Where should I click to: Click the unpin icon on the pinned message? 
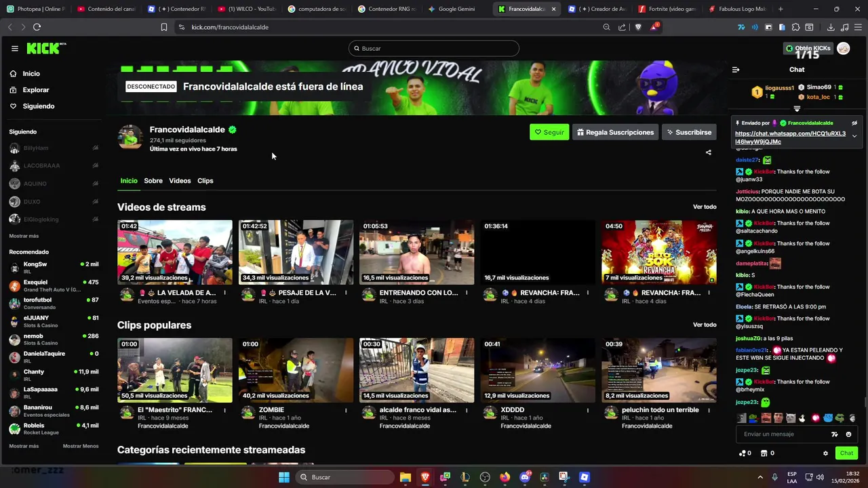tap(854, 123)
